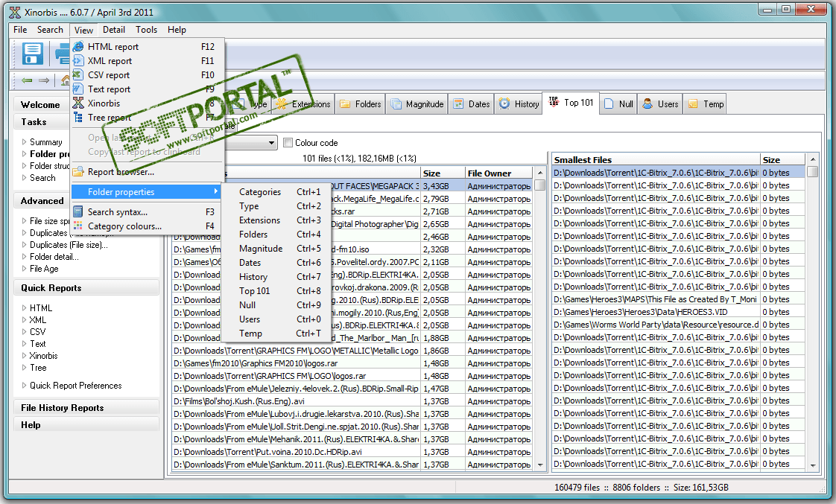This screenshot has height=504, width=836.
Task: Click the CSV report menu icon
Action: 78,75
